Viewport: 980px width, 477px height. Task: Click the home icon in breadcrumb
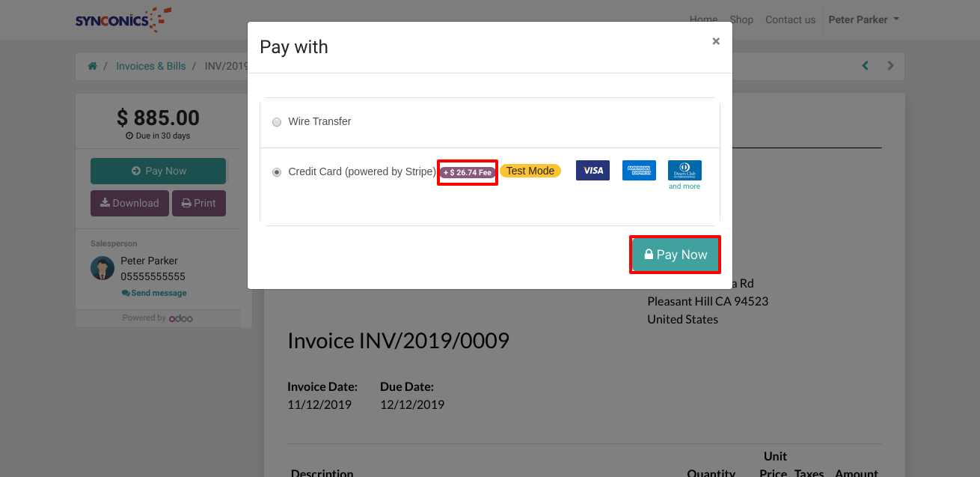tap(93, 66)
